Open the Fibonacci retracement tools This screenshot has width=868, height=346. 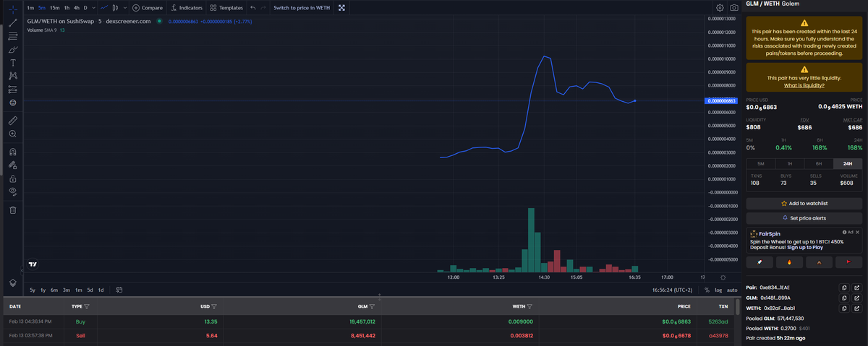click(13, 35)
